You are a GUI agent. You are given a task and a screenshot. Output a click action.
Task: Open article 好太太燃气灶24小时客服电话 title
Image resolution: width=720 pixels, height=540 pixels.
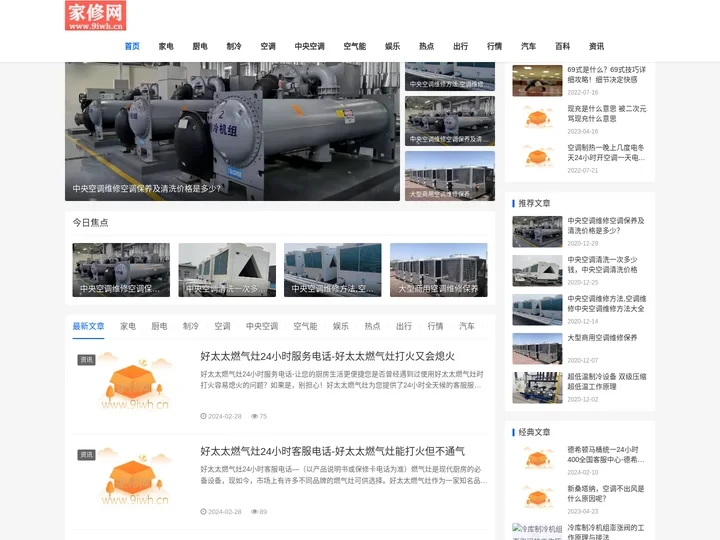(x=332, y=451)
